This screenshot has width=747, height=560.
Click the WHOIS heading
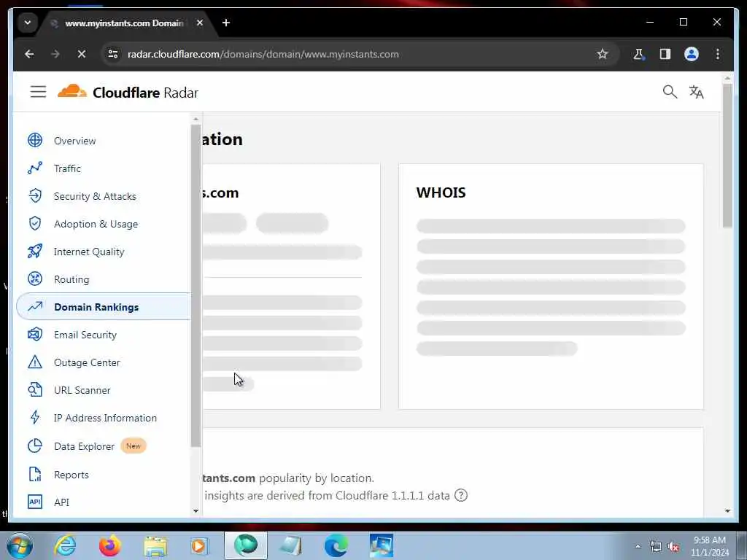tap(441, 192)
